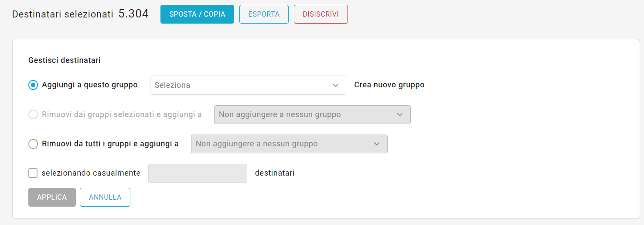
Task: Click chevron arrow beside "Rimuovi dai gruppi selezionati" dropdown
Action: (x=400, y=114)
